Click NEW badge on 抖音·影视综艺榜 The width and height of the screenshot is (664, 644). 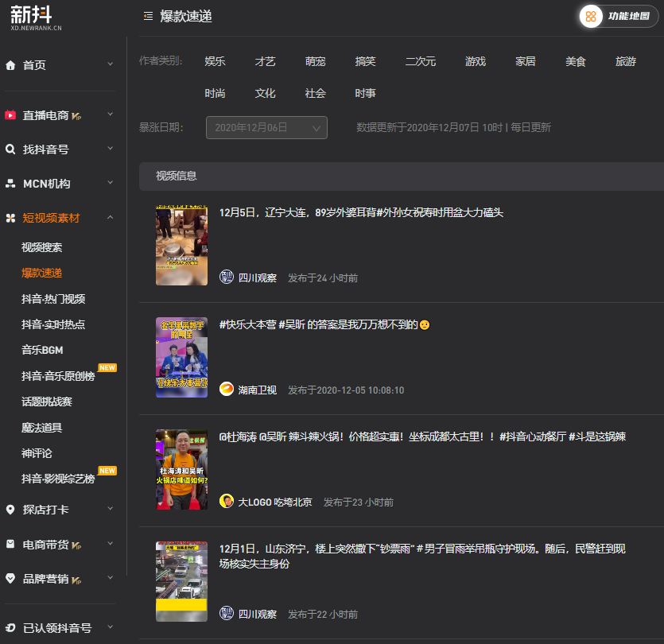pos(107,471)
